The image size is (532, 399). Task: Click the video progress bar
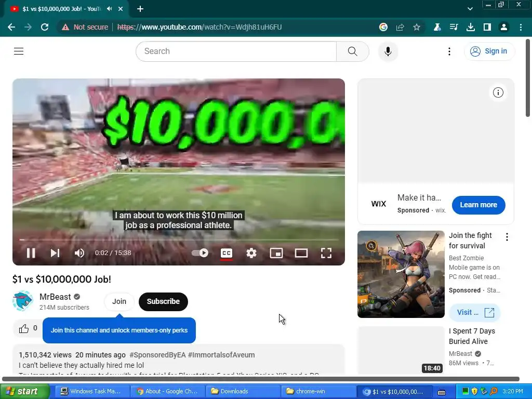pyautogui.click(x=179, y=240)
